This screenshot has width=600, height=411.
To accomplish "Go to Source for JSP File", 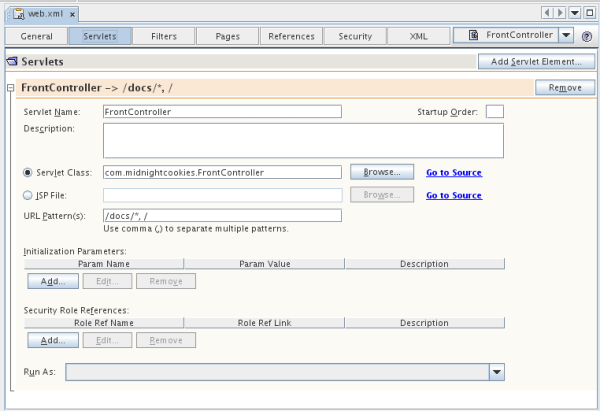I will [x=454, y=195].
